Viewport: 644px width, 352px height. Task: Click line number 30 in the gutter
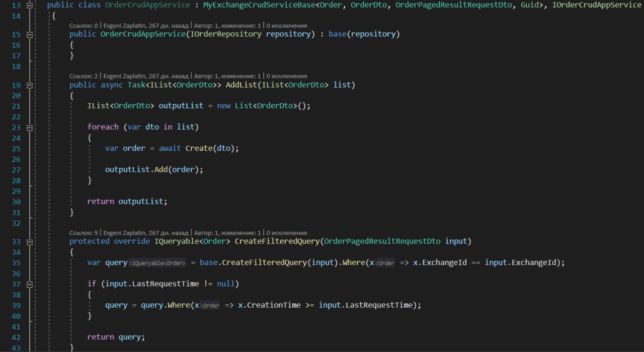[x=16, y=201]
